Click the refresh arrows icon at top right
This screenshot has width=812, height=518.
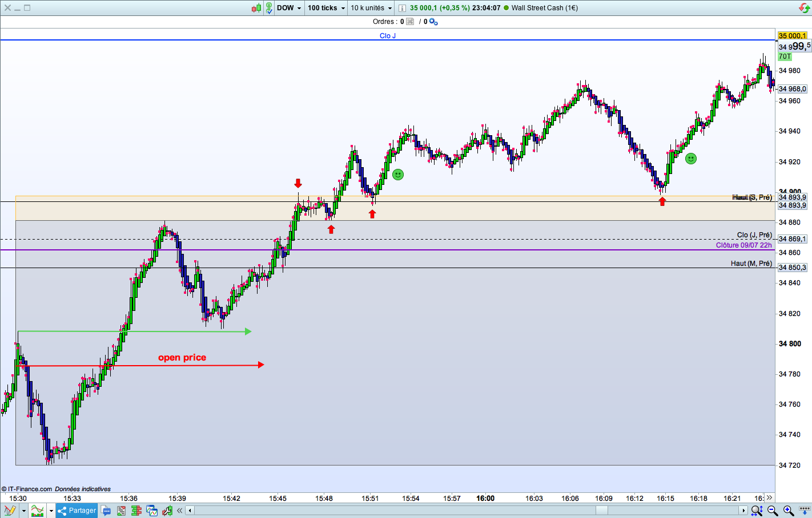[804, 8]
